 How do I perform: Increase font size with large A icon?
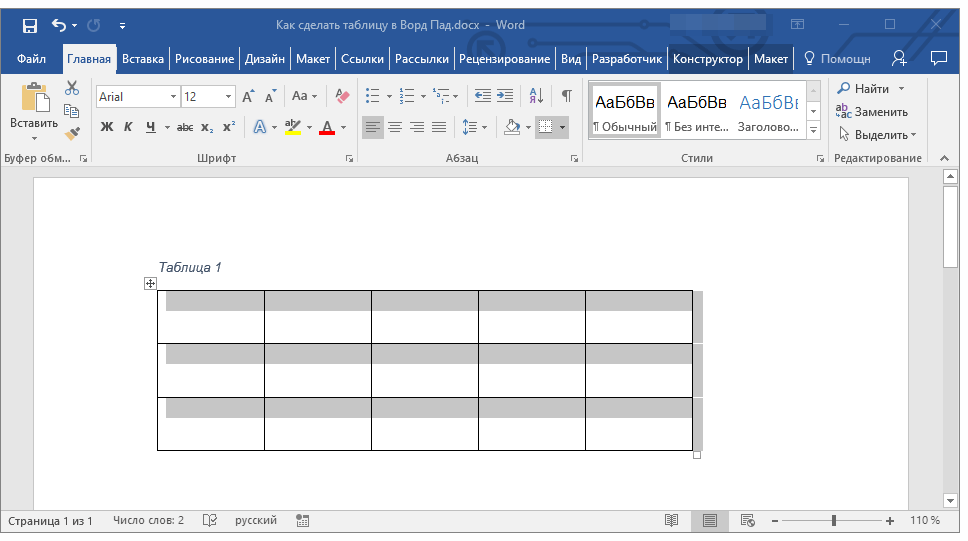(248, 96)
